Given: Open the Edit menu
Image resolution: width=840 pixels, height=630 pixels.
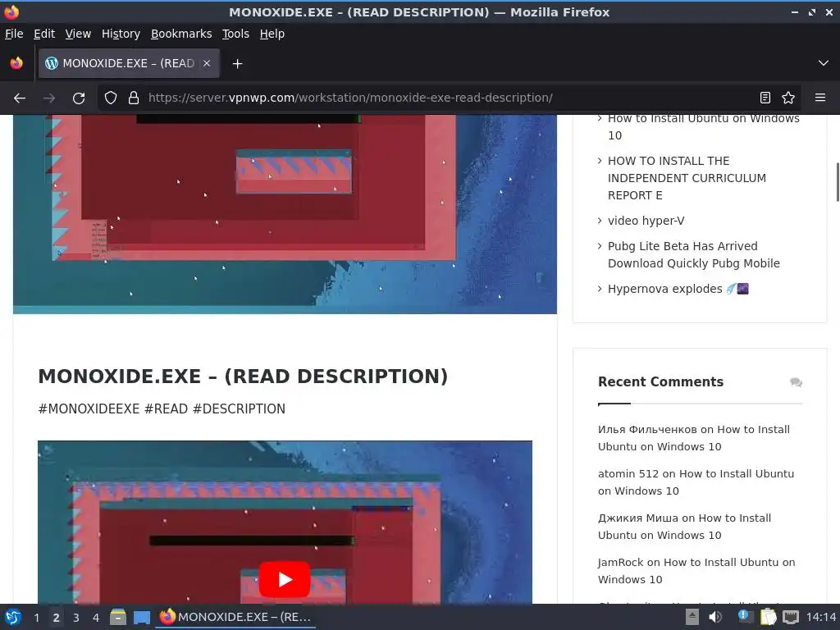Looking at the screenshot, I should (x=44, y=34).
